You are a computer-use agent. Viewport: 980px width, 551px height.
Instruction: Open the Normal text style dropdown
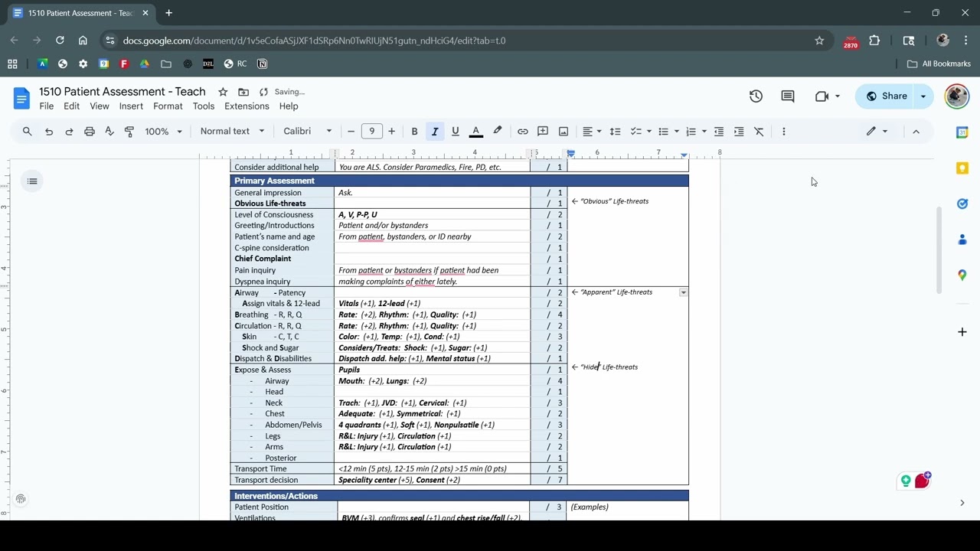click(x=232, y=132)
